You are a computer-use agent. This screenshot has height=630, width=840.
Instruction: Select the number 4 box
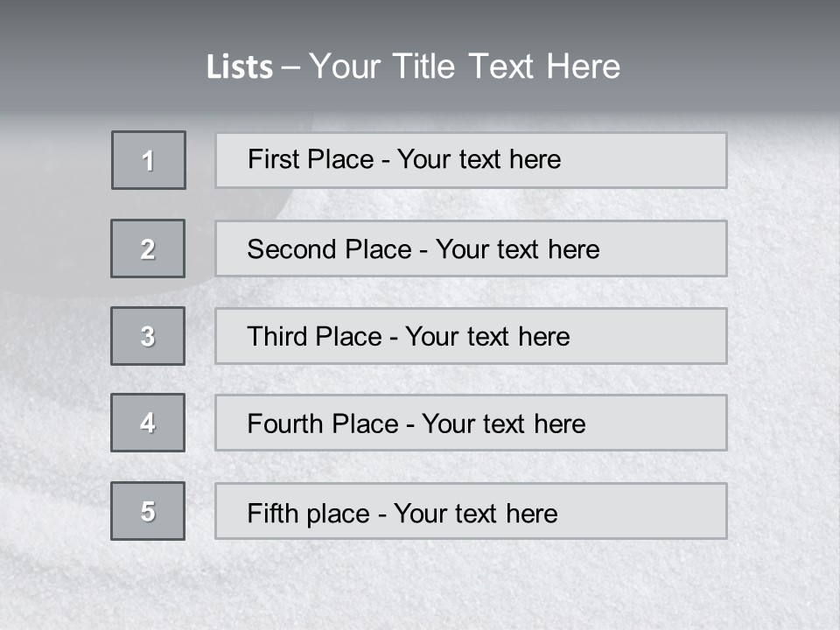point(148,423)
